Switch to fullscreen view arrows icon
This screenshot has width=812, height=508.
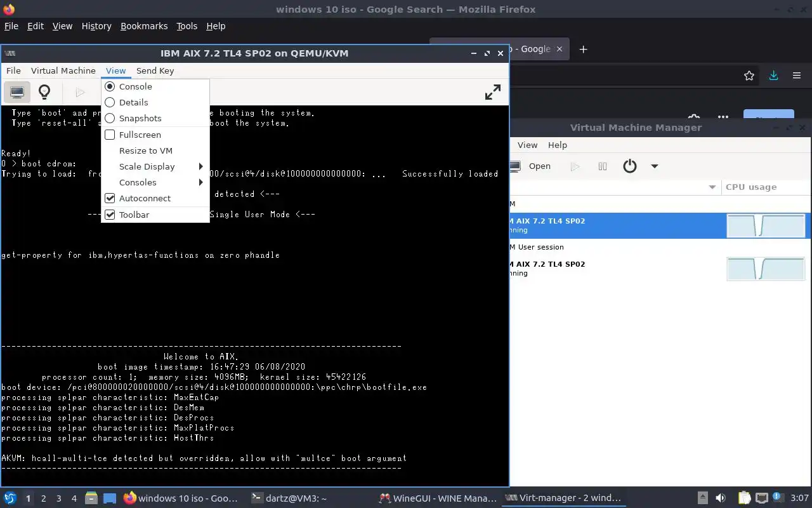[493, 92]
